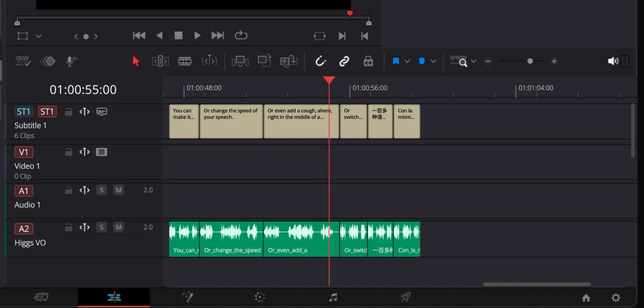The width and height of the screenshot is (644, 308).
Task: Click the timeline zoom magnifier icon
Action: point(459,61)
